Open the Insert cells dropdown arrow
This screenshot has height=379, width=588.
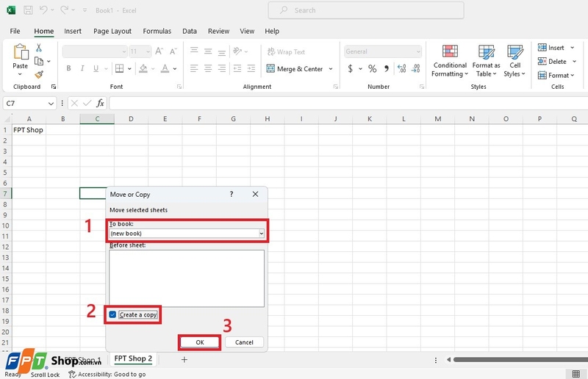[x=573, y=48]
